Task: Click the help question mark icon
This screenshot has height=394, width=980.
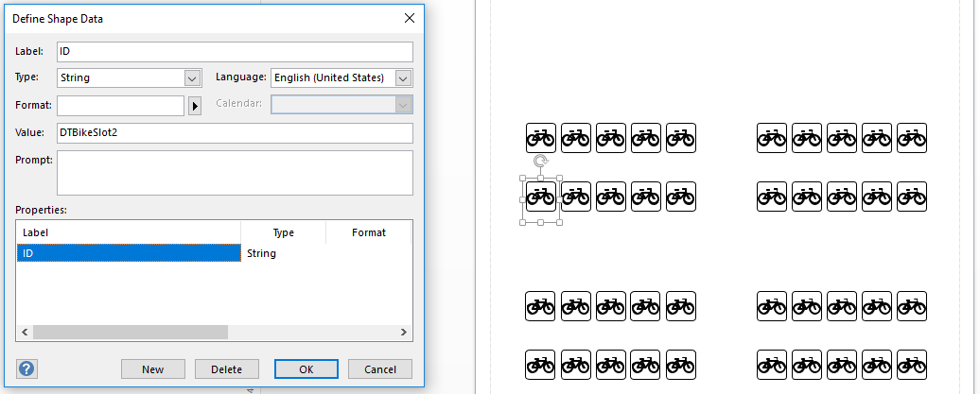Action: click(26, 368)
